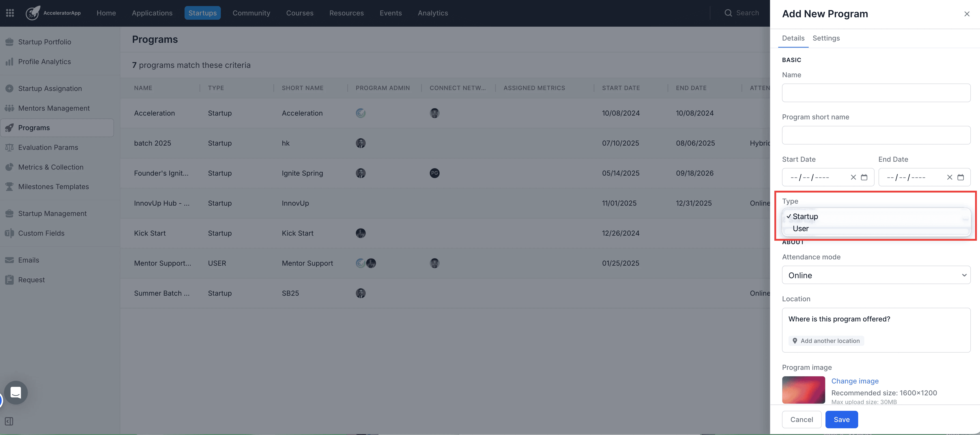Viewport: 980px width, 435px height.
Task: Collapse the sidebar panel icon
Action: point(9,421)
